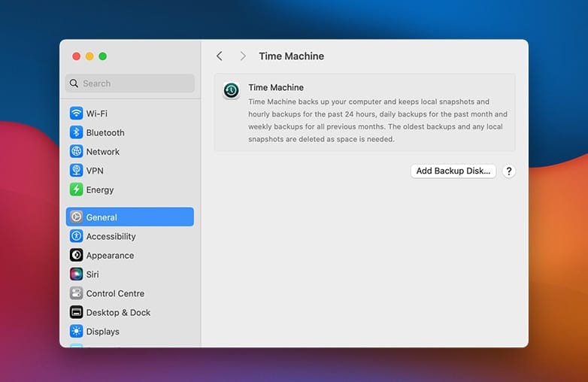
Task: Open Time Machine help question mark
Action: tap(508, 171)
